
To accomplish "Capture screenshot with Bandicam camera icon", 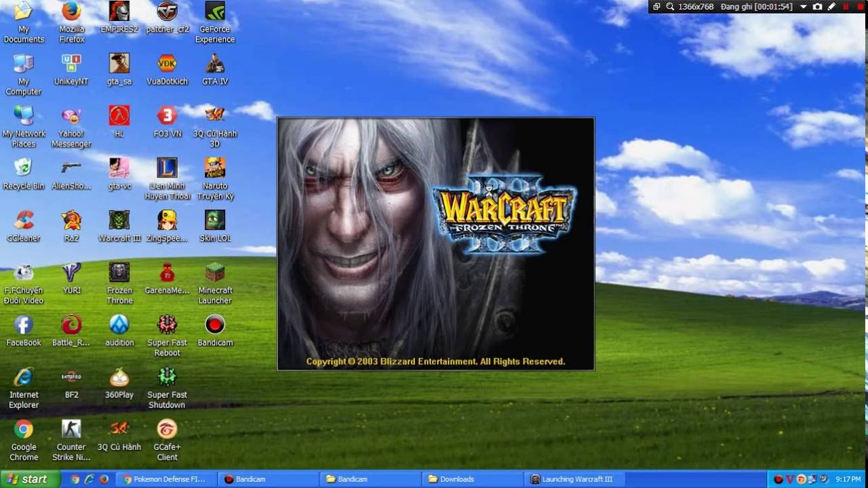I will pyautogui.click(x=817, y=7).
